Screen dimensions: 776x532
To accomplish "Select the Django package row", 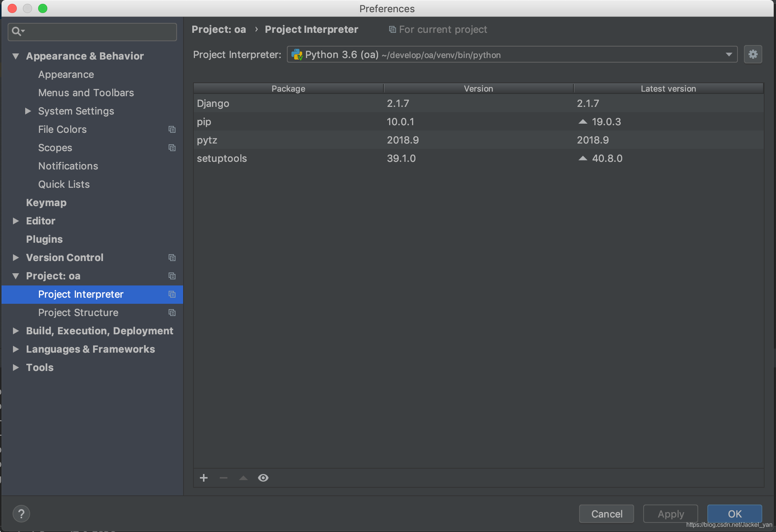I will (x=478, y=103).
